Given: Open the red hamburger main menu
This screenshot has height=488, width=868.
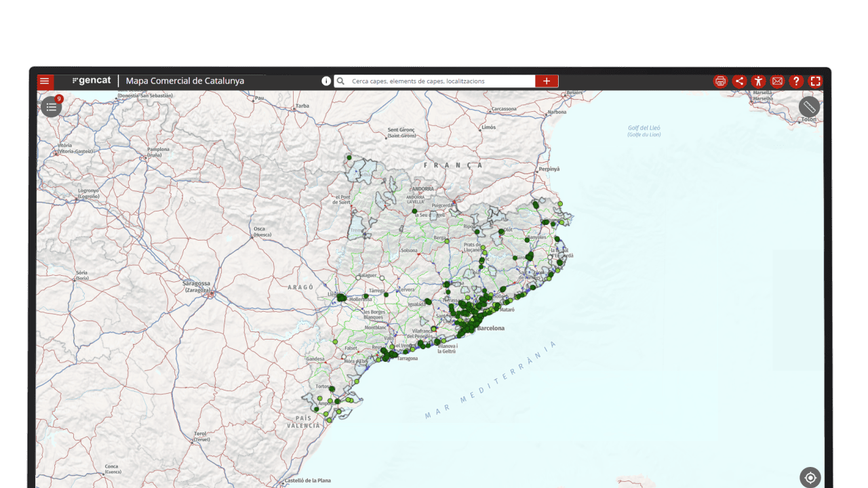Looking at the screenshot, I should point(45,81).
